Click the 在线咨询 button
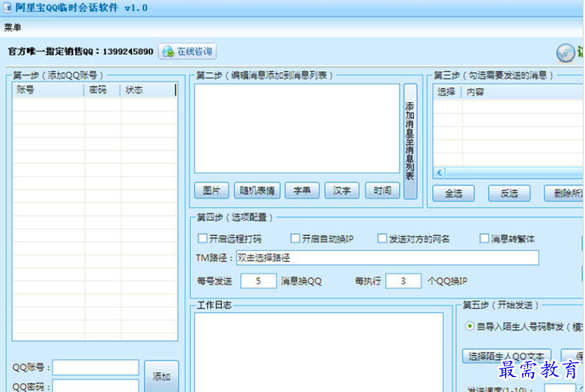 (187, 51)
